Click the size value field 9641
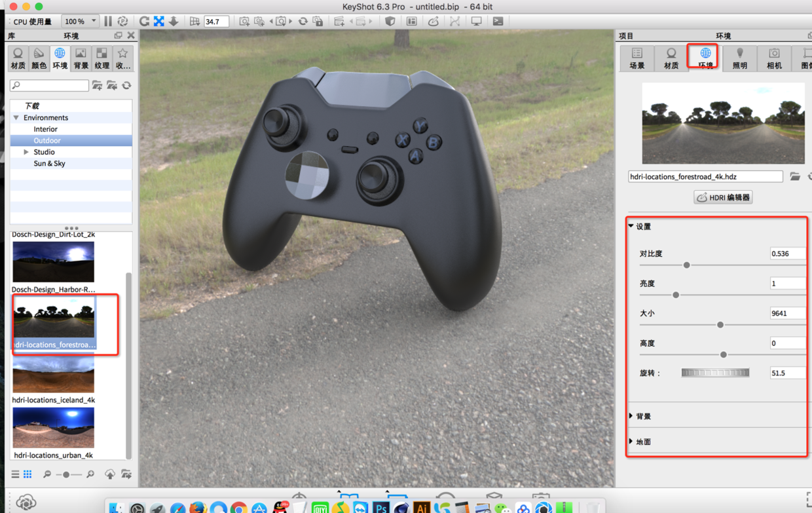Viewport: 812px width, 513px height. pyautogui.click(x=788, y=313)
